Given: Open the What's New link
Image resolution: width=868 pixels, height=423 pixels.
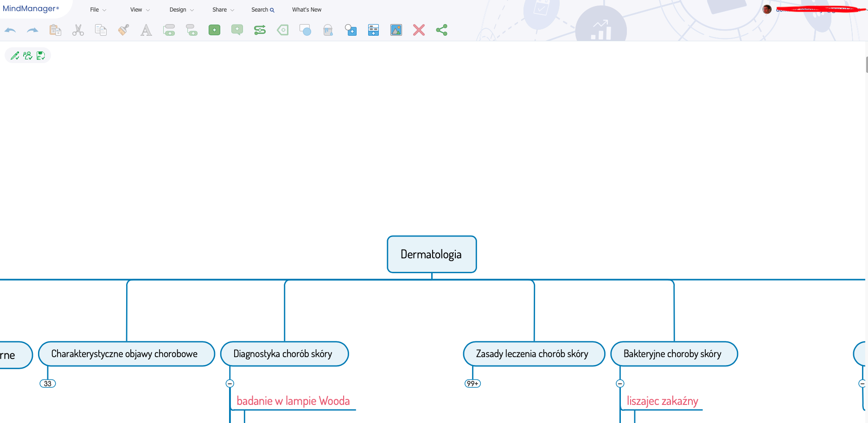Looking at the screenshot, I should (x=306, y=10).
